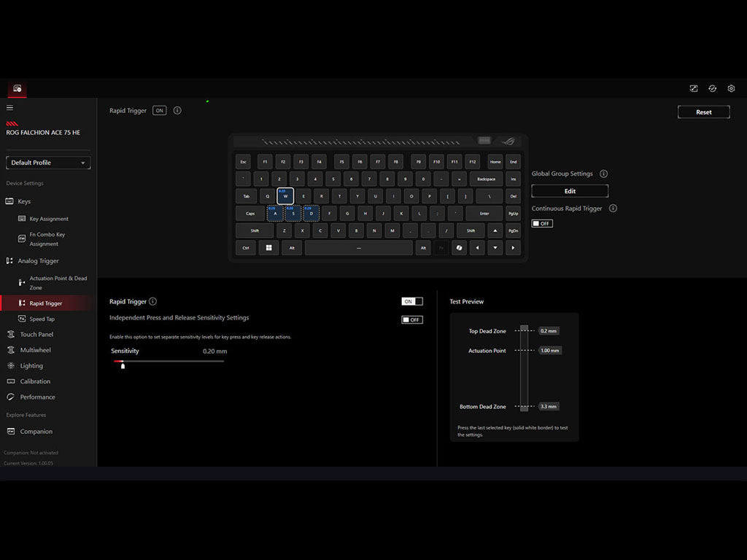Select the D key on the keyboard
Screen dimensions: 747x560
311,214
